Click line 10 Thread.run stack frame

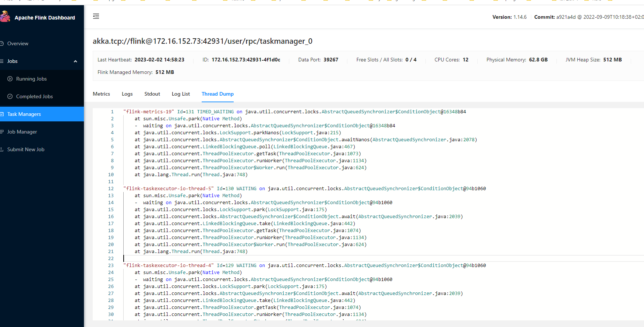(191, 174)
